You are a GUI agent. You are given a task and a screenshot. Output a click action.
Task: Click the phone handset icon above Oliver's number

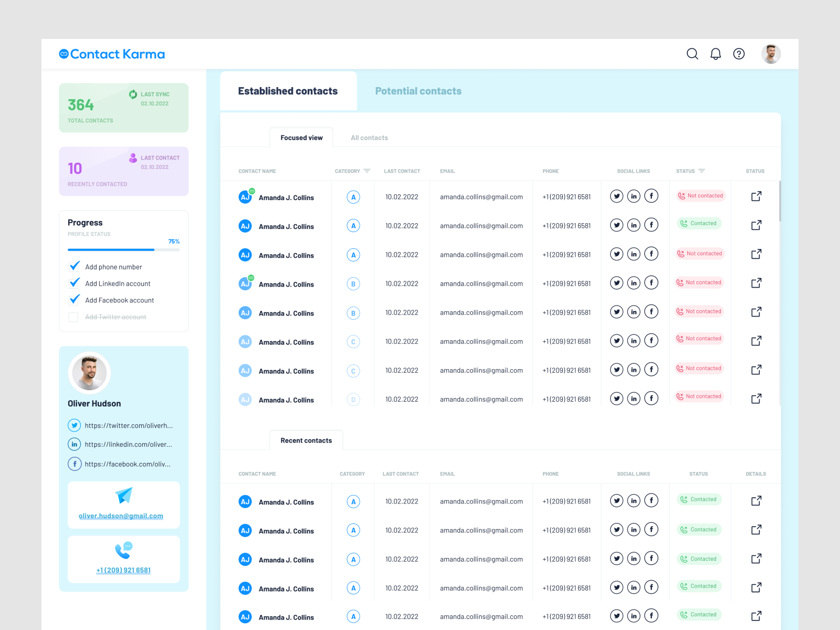click(123, 549)
